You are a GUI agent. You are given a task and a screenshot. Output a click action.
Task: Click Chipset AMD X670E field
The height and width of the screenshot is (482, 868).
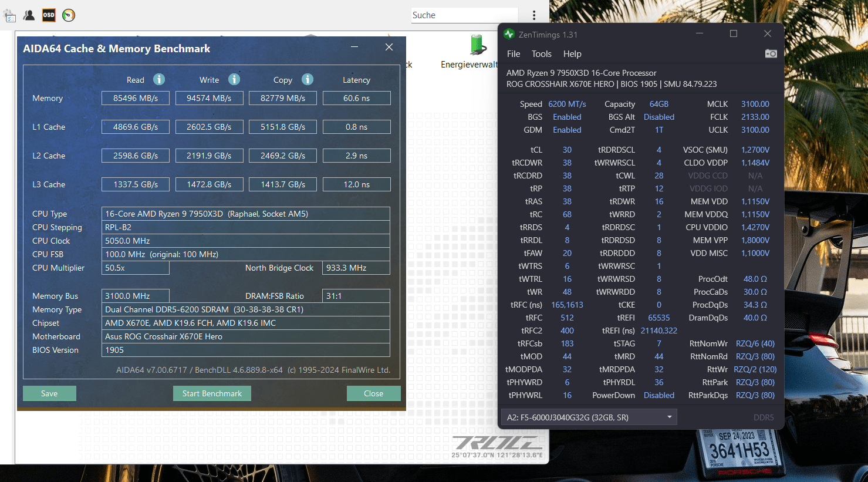(245, 323)
